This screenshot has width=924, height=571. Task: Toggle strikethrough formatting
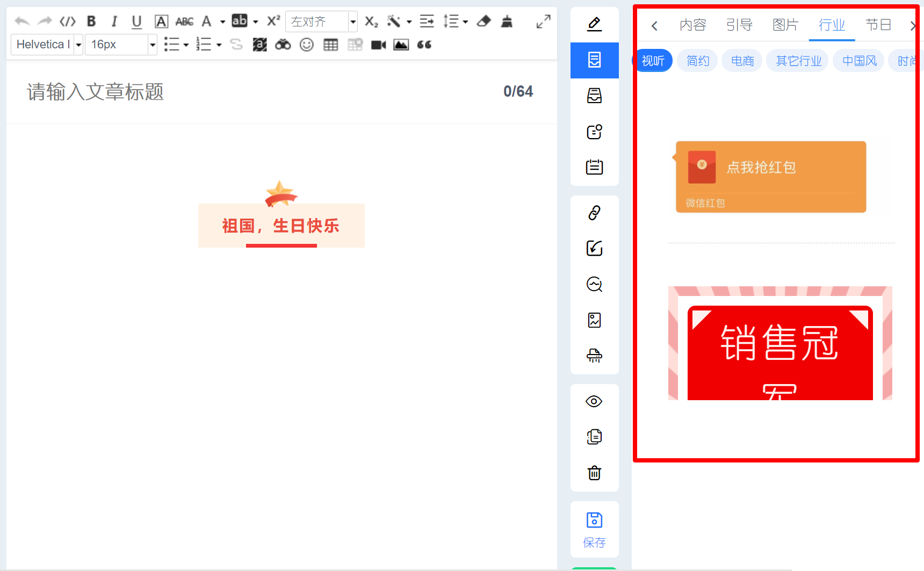click(236, 45)
